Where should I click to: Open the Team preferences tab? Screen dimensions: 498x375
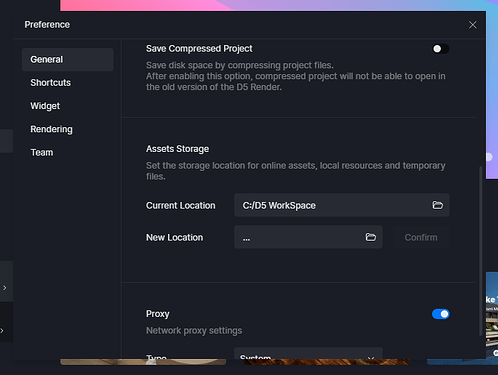(42, 153)
